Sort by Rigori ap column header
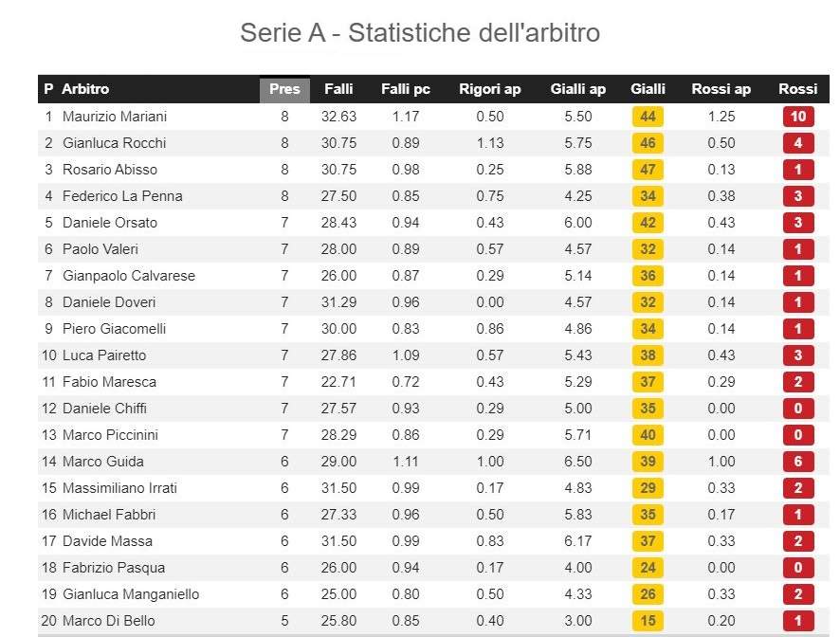The image size is (840, 637). [489, 89]
